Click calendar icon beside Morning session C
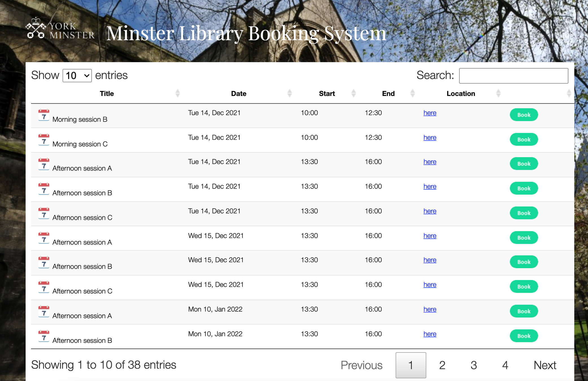The image size is (588, 381). pos(44,140)
